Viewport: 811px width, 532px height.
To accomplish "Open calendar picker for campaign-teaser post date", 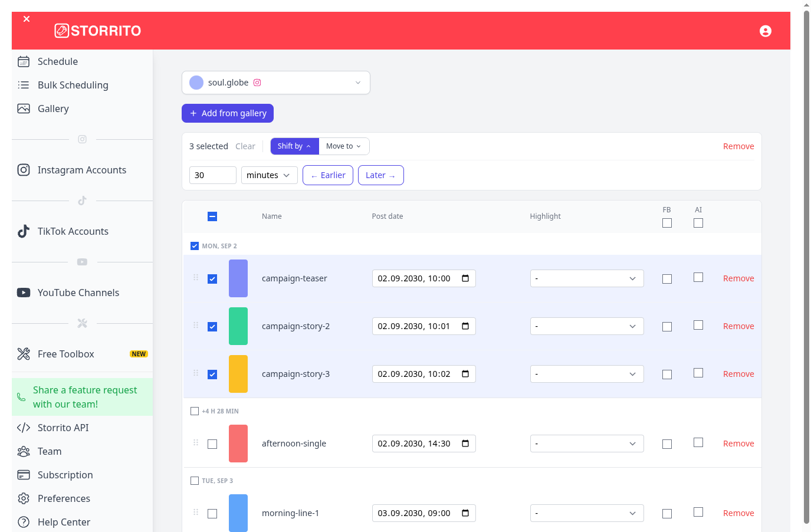I will (x=465, y=278).
